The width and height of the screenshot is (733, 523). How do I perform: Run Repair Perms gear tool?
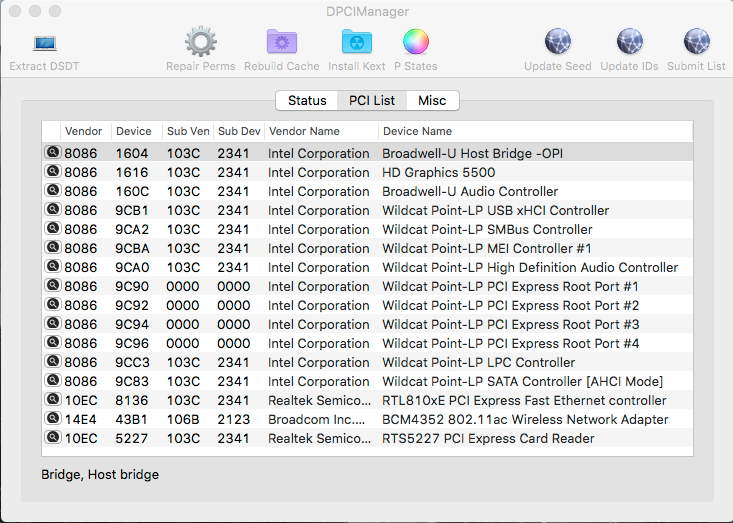(201, 42)
